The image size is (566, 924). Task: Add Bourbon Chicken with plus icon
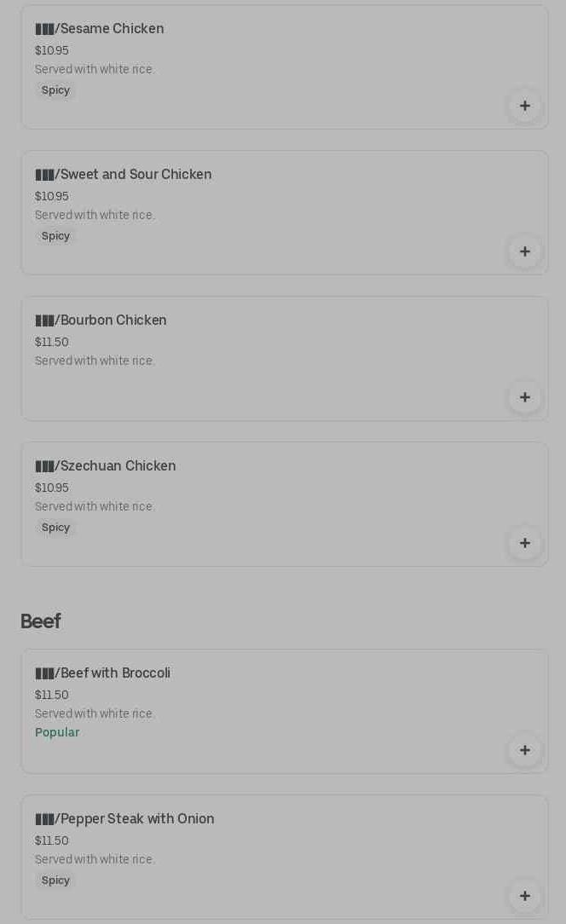point(524,397)
